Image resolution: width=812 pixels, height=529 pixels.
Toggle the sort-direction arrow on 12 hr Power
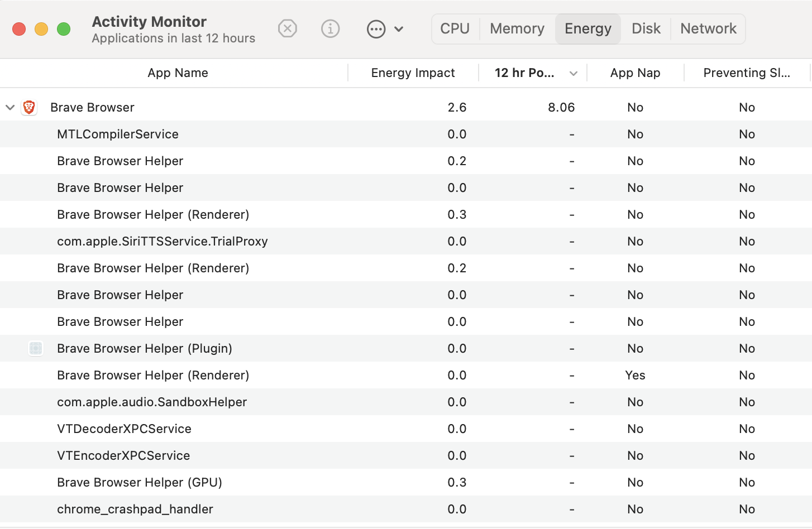[x=574, y=74]
